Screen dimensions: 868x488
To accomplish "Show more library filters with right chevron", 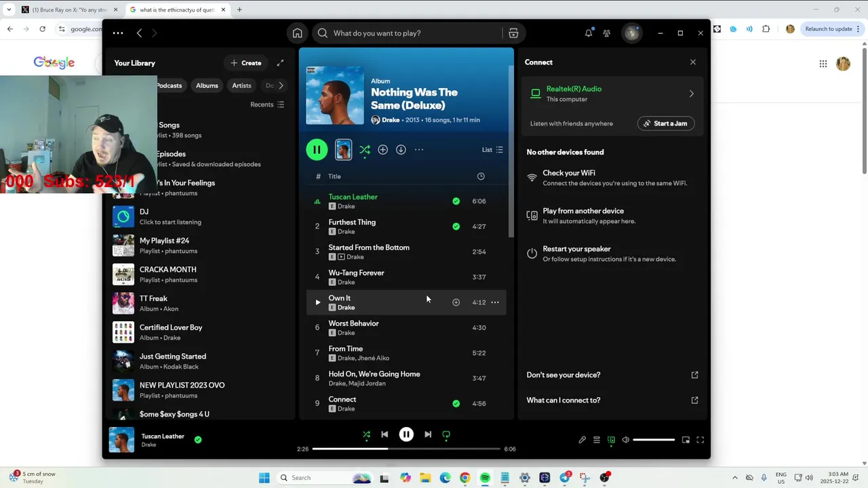I will [281, 85].
